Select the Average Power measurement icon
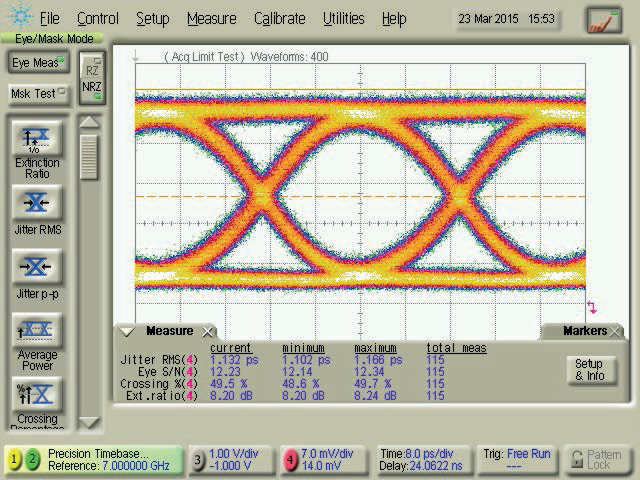 pos(36,330)
